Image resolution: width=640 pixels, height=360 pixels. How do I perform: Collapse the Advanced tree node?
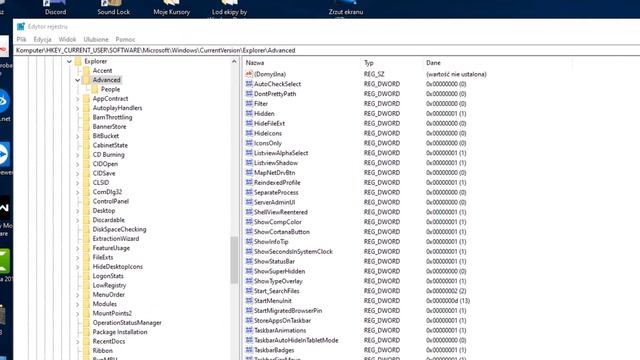pyautogui.click(x=78, y=80)
